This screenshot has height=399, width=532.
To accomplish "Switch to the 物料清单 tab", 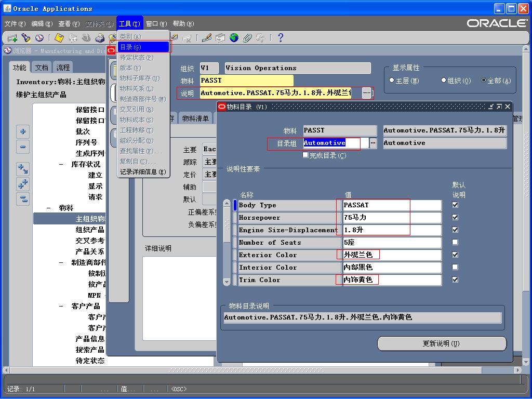I will tap(195, 118).
